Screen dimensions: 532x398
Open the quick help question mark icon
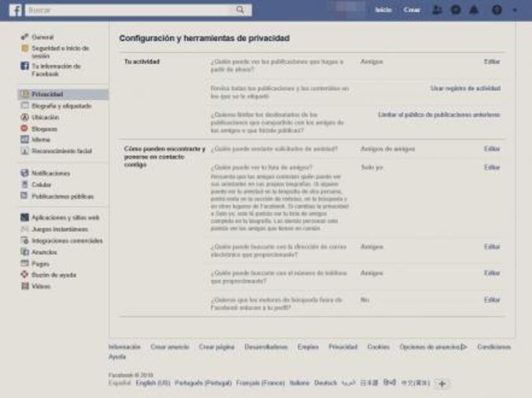coord(498,9)
